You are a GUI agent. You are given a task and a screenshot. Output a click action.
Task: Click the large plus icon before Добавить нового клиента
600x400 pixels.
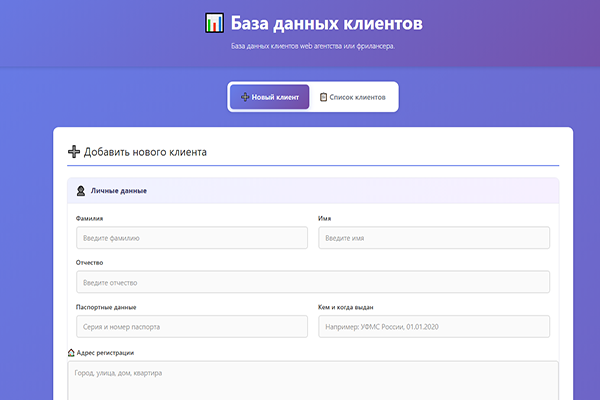point(74,152)
